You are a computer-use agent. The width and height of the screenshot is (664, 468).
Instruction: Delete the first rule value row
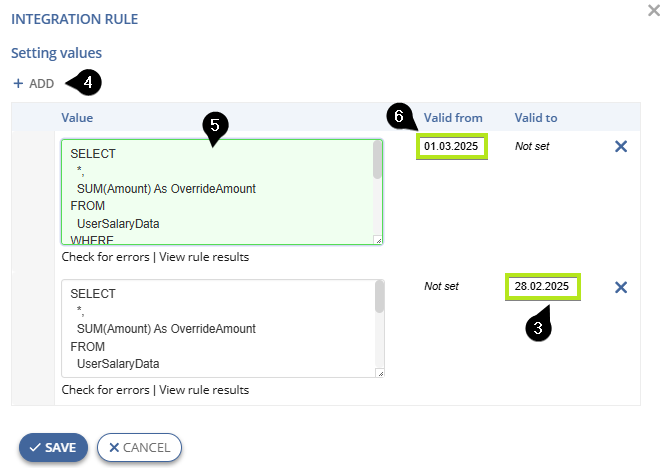click(x=621, y=147)
